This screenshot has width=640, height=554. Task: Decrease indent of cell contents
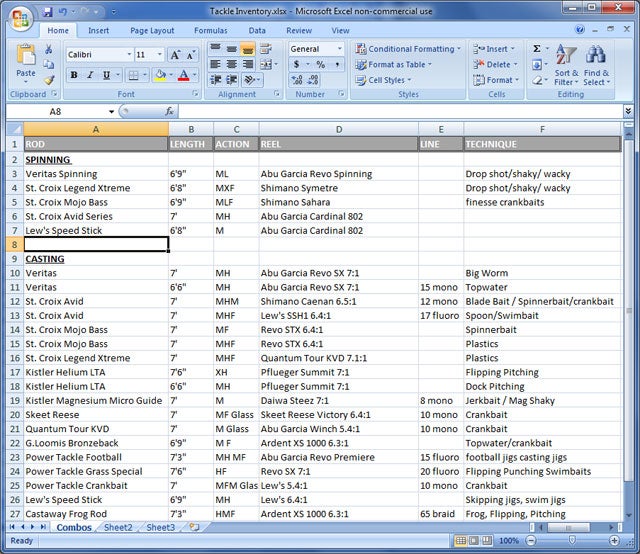(x=216, y=80)
